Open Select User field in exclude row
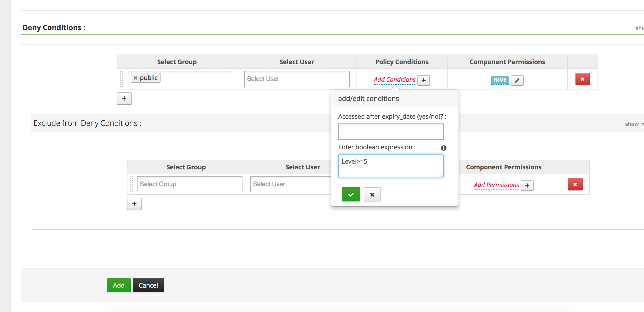Screen dimensions: 644x312 coord(290,184)
